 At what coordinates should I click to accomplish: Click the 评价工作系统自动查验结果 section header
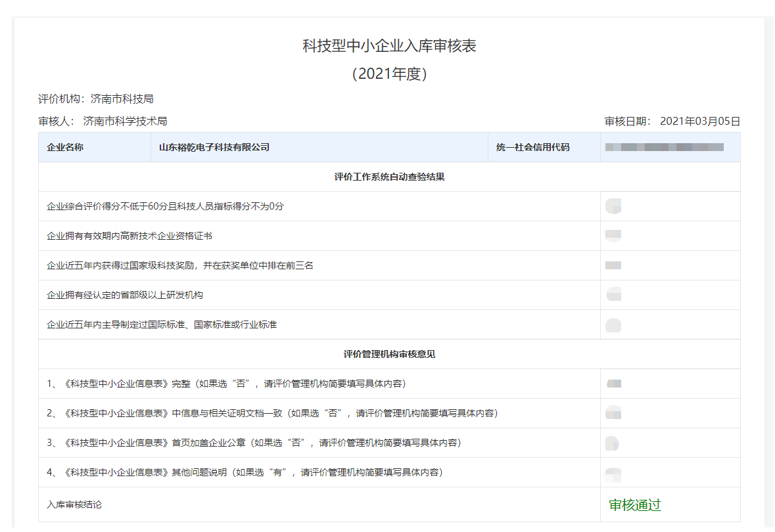(389, 177)
